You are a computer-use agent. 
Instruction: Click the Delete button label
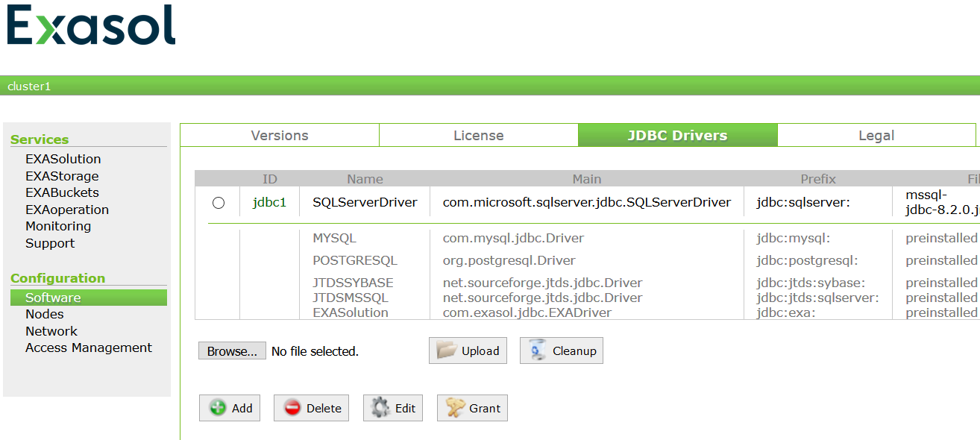324,409
